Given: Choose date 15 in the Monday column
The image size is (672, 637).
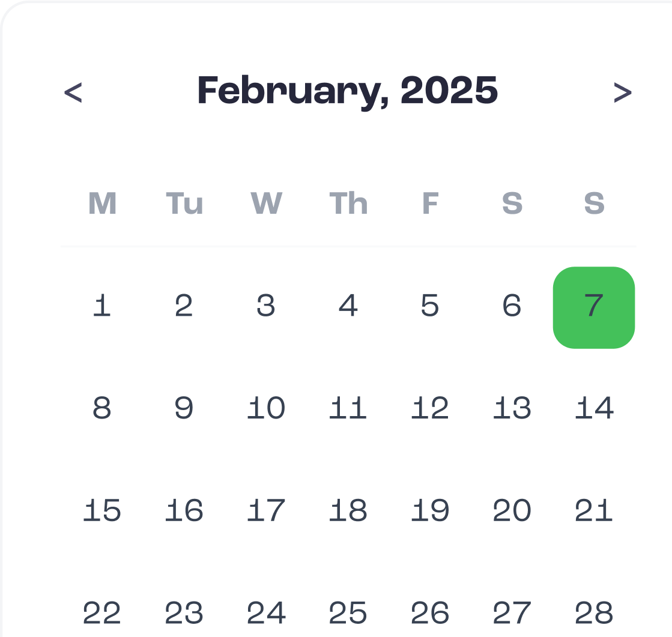Looking at the screenshot, I should pyautogui.click(x=102, y=511).
